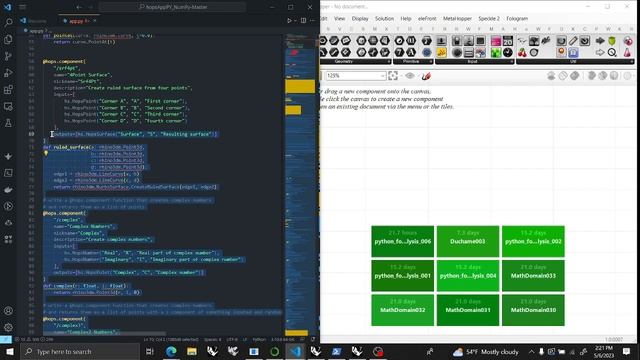640x360 pixels.
Task: Split the VS Code editor right
Action: coord(303,20)
